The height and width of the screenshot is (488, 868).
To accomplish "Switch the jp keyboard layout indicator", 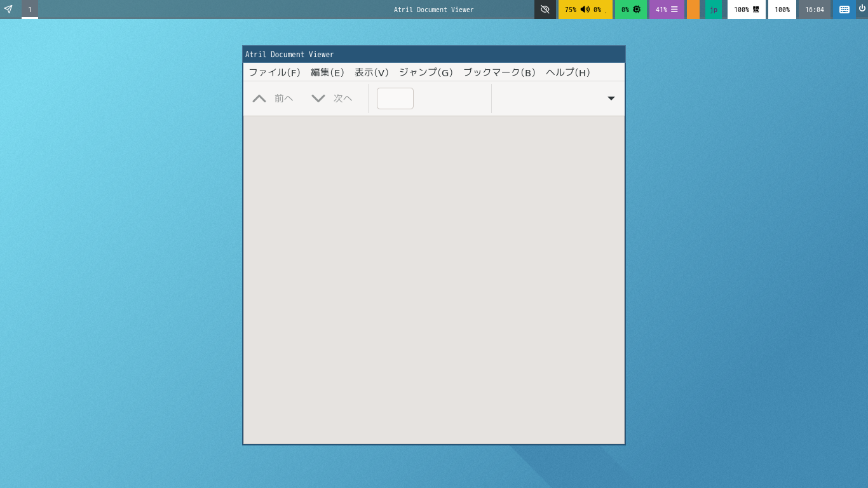I will click(714, 10).
